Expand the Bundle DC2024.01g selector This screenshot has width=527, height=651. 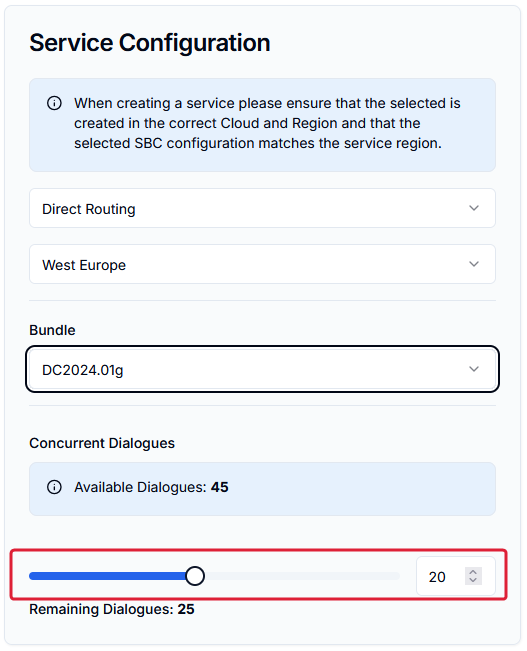click(x=262, y=369)
